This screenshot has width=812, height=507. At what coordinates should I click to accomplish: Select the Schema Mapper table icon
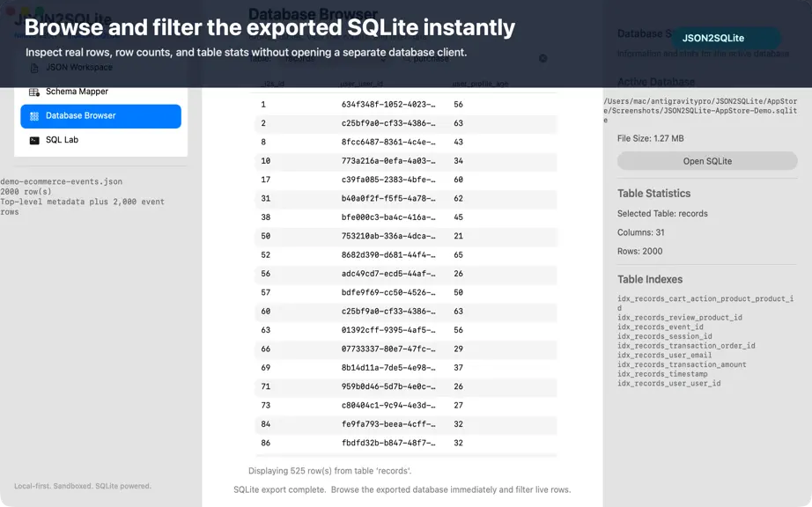[34, 92]
